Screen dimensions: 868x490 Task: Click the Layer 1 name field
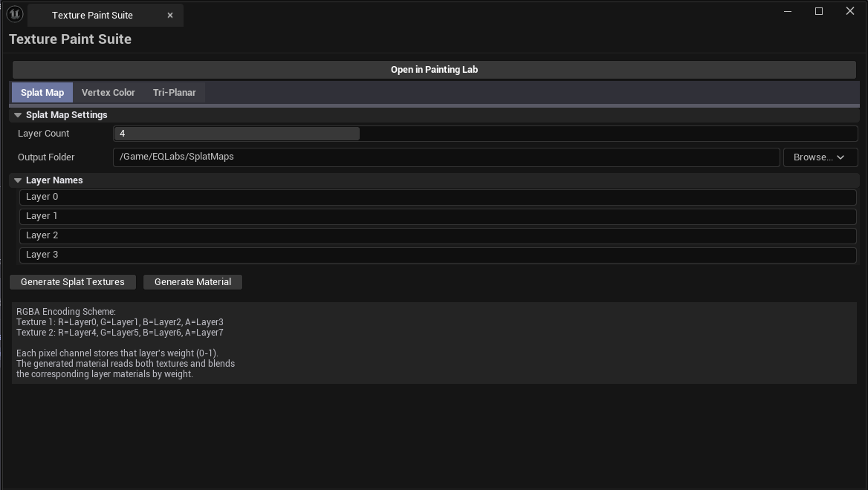pos(438,216)
